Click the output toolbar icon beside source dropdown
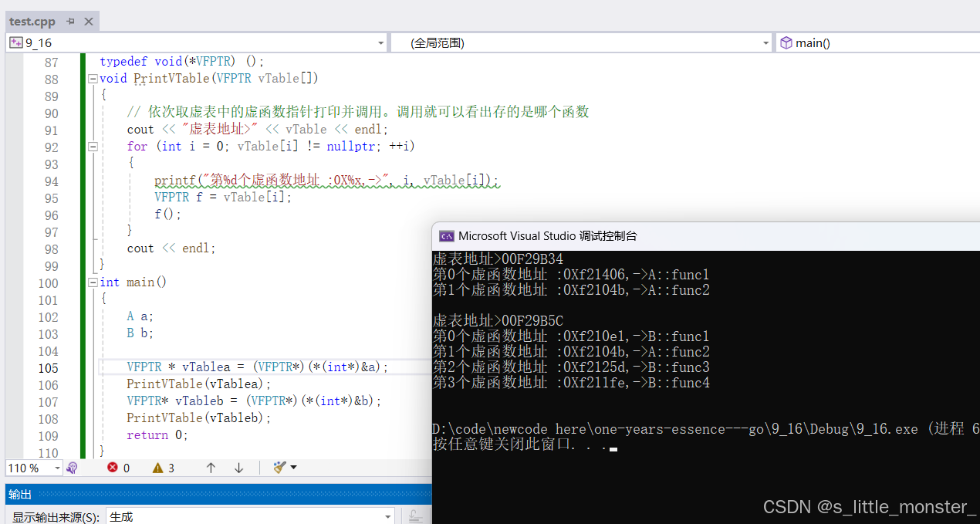 [x=414, y=516]
